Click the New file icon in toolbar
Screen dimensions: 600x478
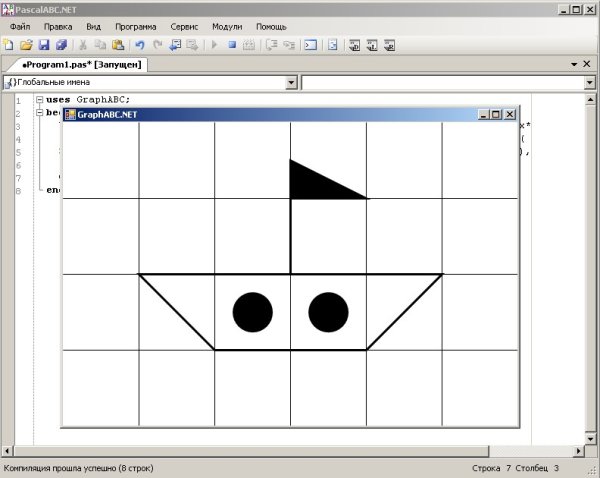[9, 45]
